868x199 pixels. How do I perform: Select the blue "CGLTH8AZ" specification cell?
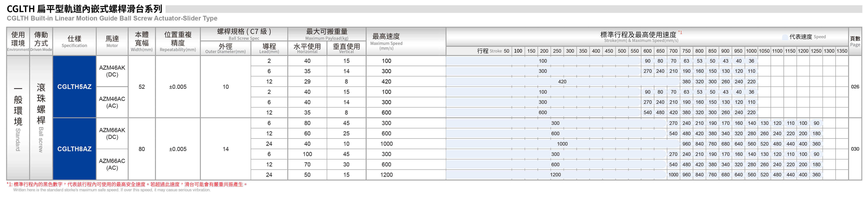(75, 149)
